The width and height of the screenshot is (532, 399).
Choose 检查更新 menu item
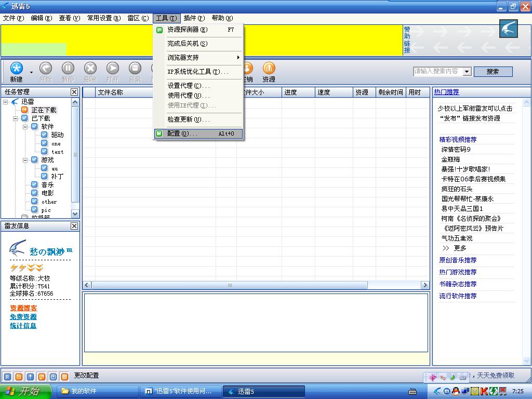198,119
